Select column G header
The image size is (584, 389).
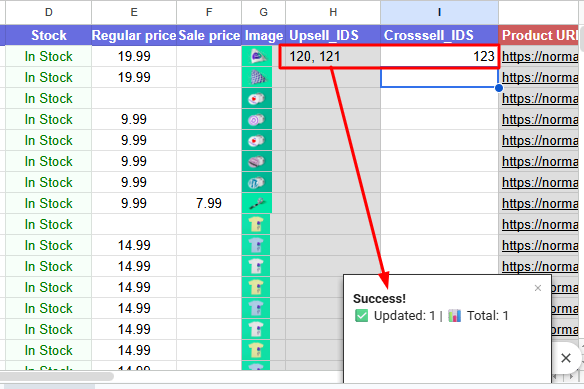[x=263, y=12]
